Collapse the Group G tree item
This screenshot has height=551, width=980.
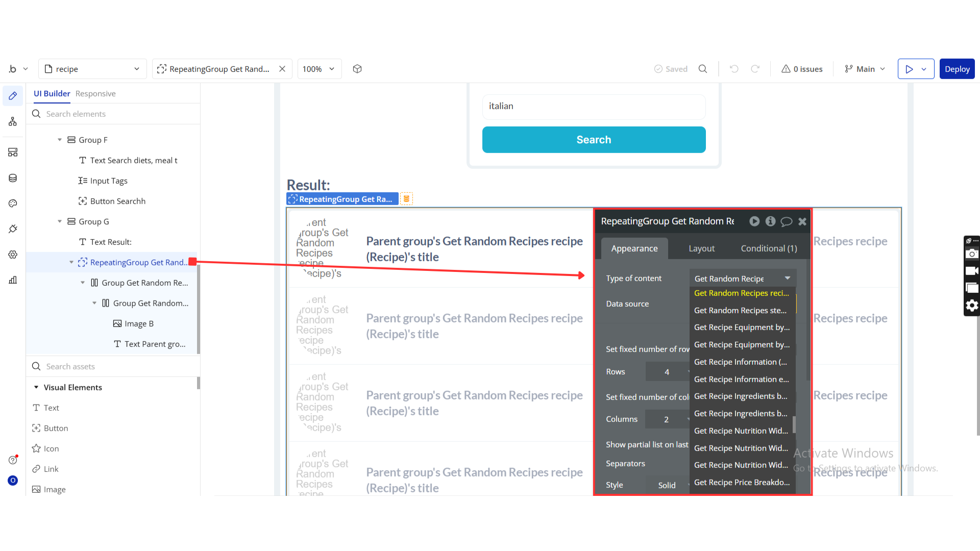pos(60,221)
